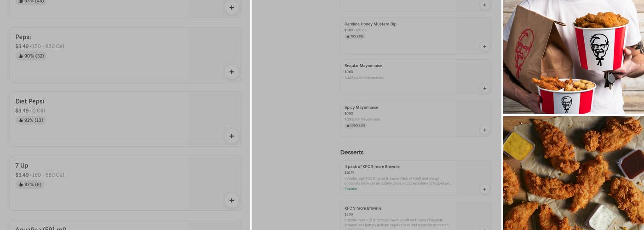Click the thumbs-up icon on Pepsi's rating

21,56
